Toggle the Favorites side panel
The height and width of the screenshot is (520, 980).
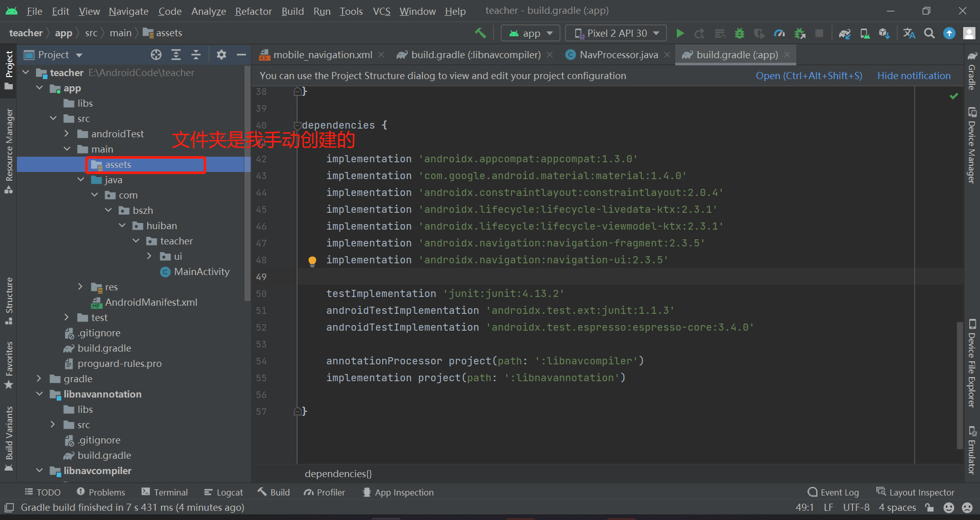pyautogui.click(x=9, y=365)
